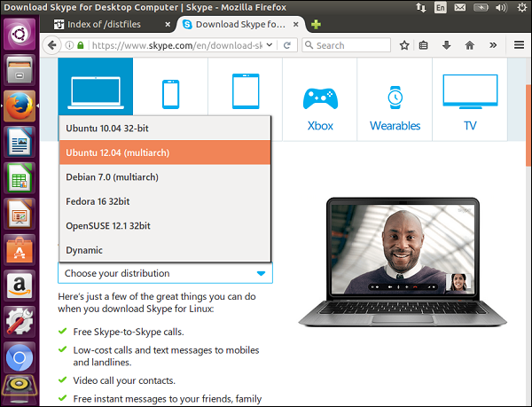
Task: Click the page vertical scrollbar thumb
Action: 528,126
